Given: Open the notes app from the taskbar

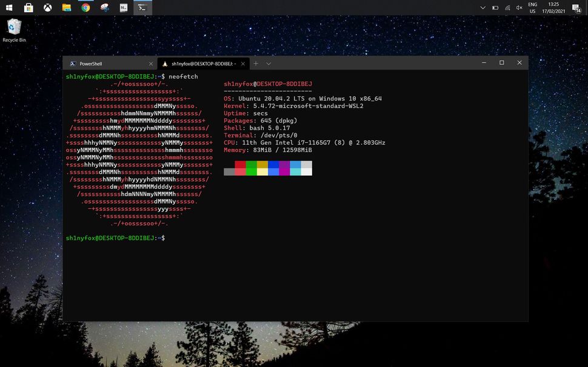Looking at the screenshot, I should [x=124, y=8].
